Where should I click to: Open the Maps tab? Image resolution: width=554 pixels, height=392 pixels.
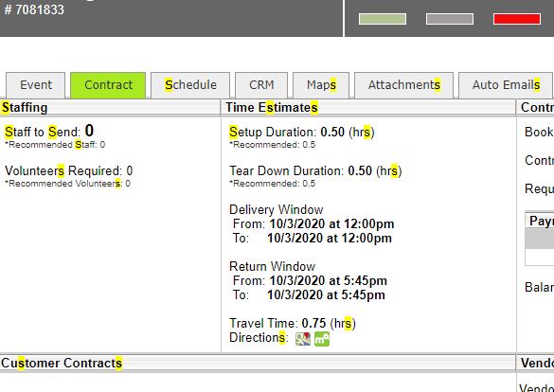(x=321, y=85)
